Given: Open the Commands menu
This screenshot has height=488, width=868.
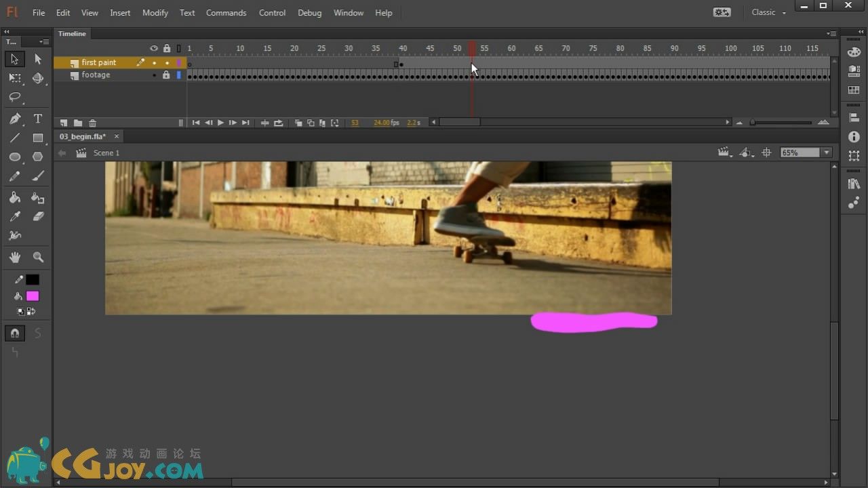Looking at the screenshot, I should click(226, 13).
